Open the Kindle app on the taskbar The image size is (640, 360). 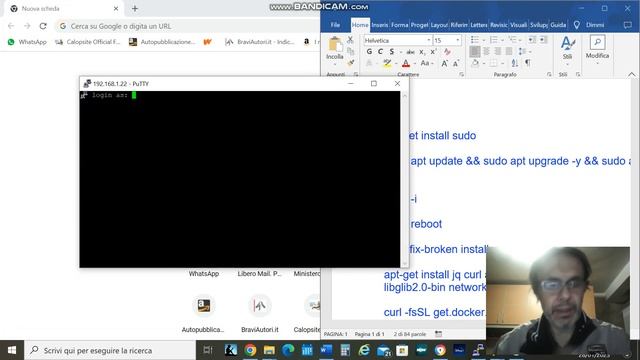231,350
